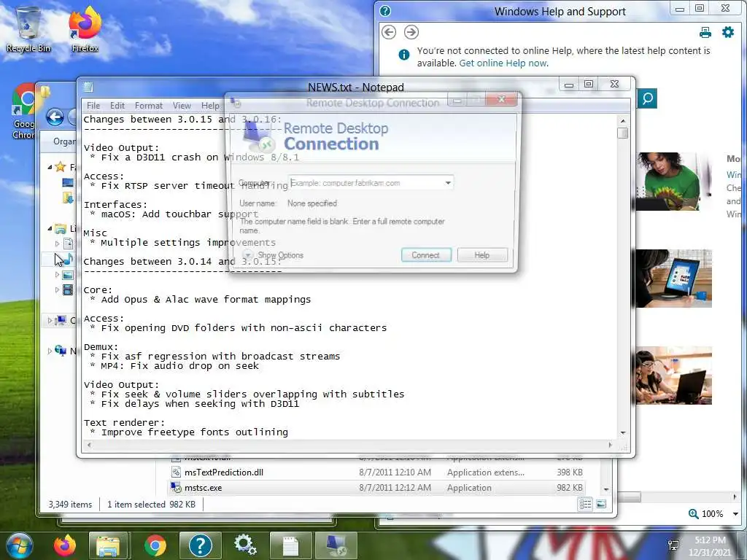
Task: Click Help button in Remote Desktop Connection
Action: click(481, 255)
